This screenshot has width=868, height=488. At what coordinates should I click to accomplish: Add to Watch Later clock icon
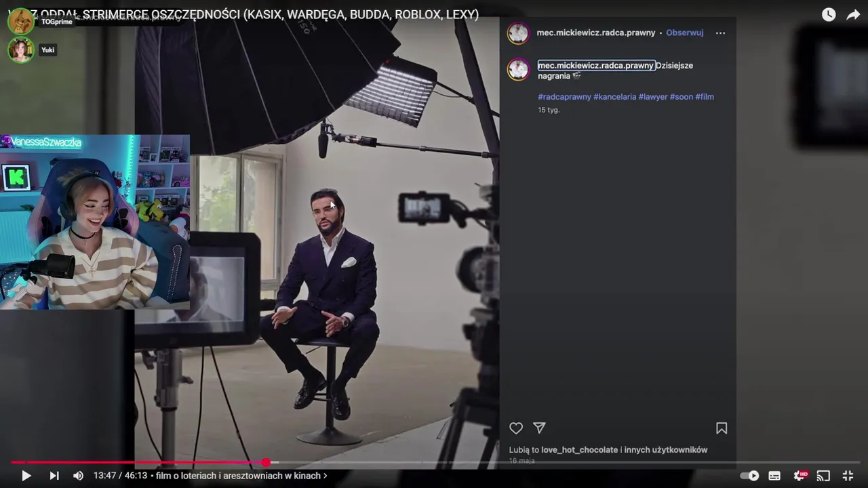[x=829, y=15]
